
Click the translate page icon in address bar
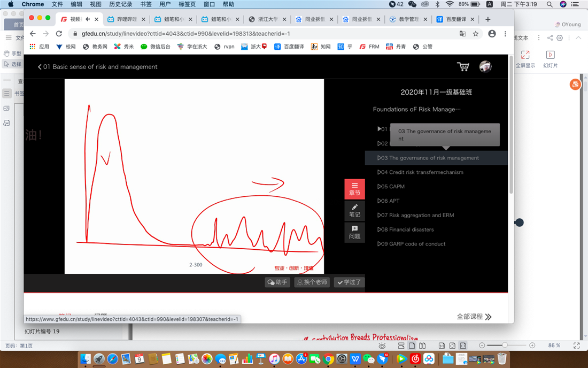coord(462,34)
